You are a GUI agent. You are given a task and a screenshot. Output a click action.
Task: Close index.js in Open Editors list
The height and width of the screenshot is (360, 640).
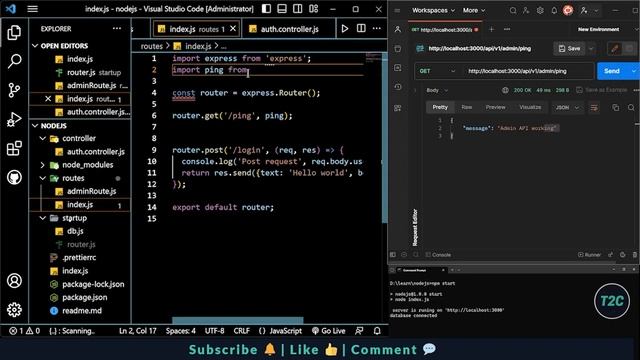pyautogui.click(x=48, y=99)
